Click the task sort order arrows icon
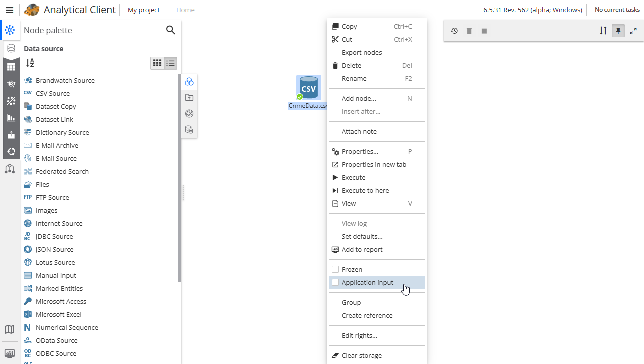Viewport: 644px width, 364px height. 603,31
